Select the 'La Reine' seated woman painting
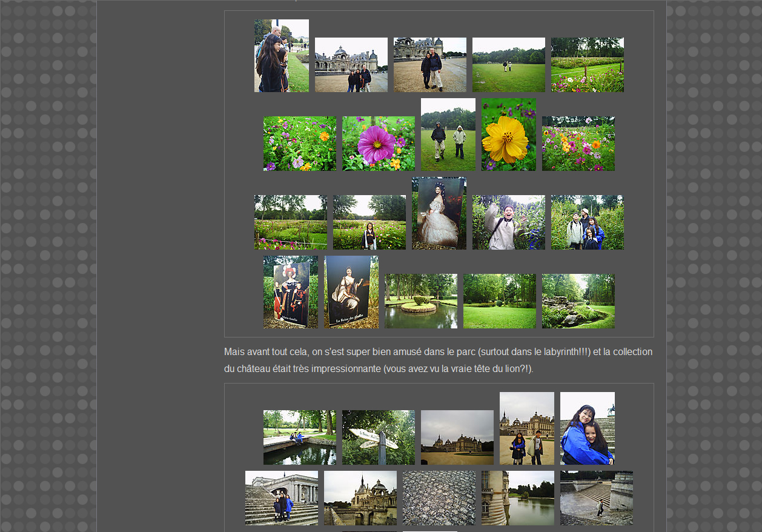Viewport: 762px width, 532px height. coord(351,292)
